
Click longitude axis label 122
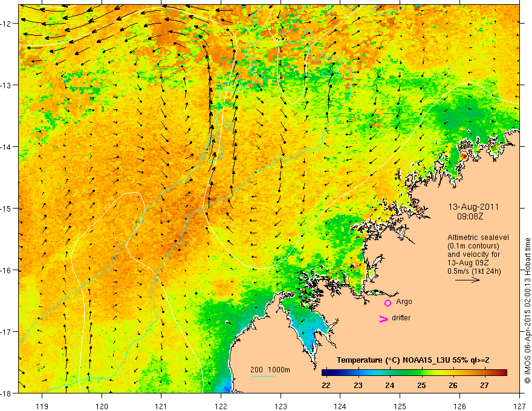pyautogui.click(x=221, y=406)
